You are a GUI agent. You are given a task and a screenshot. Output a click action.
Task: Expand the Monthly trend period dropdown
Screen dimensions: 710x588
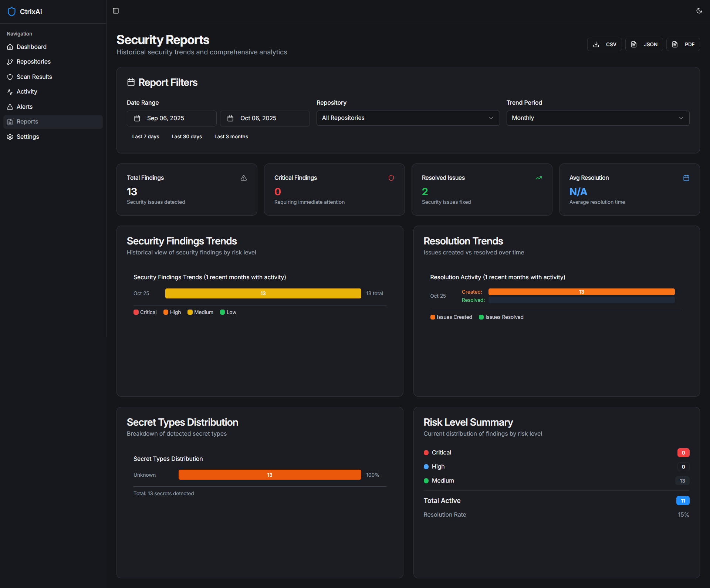(598, 118)
